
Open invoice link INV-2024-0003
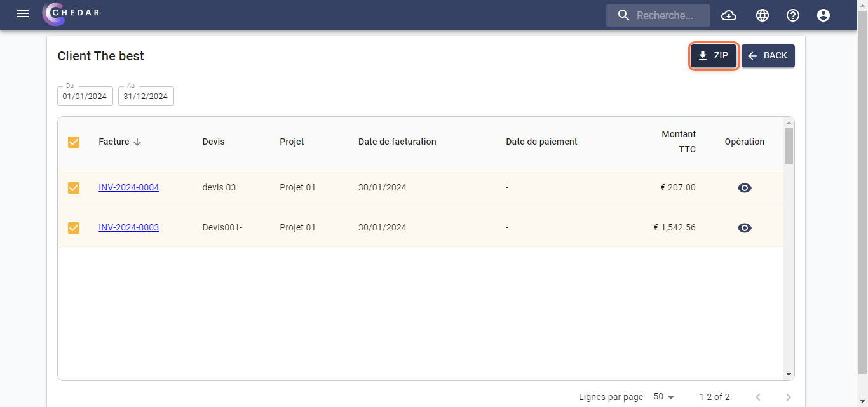[128, 228]
